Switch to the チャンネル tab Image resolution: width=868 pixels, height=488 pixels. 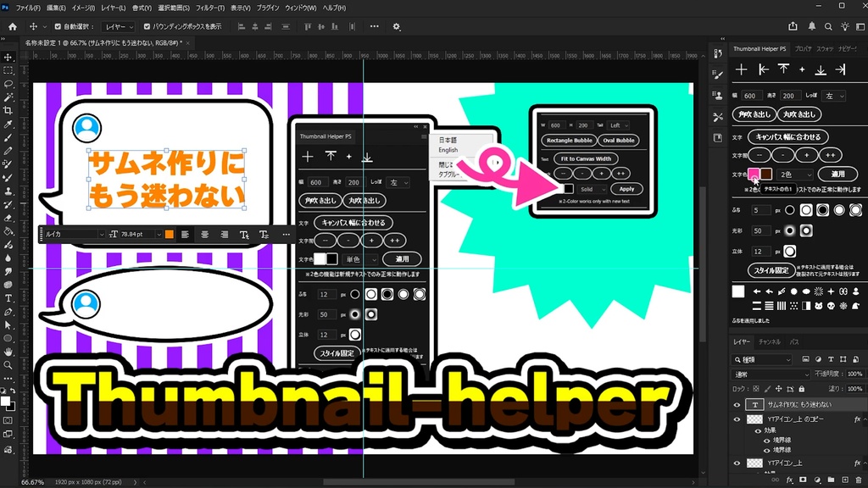(771, 343)
